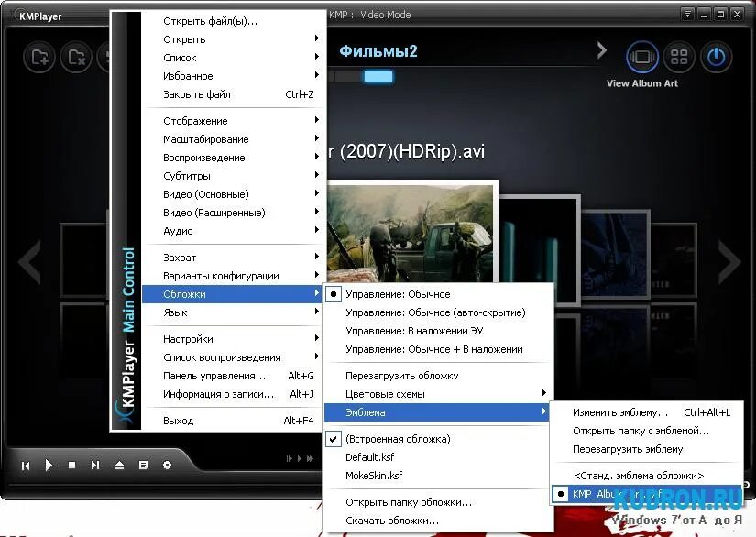Select the center movie cover thumbnail
756x537 pixels.
point(411,233)
